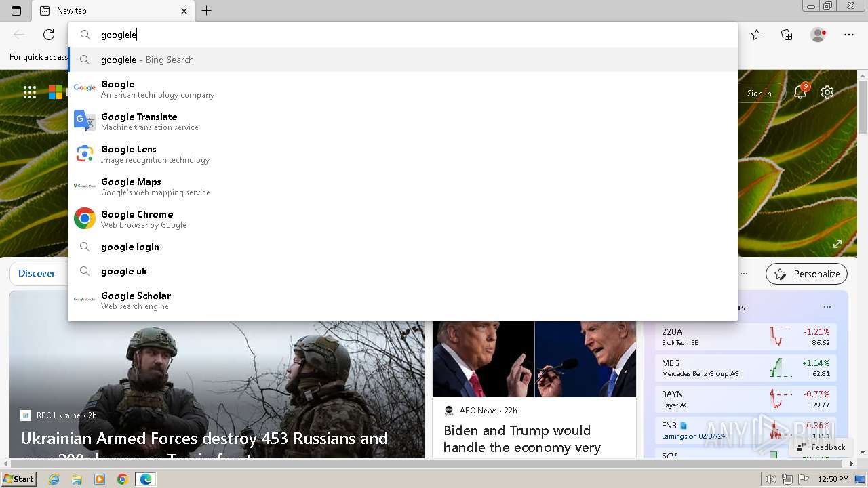The width and height of the screenshot is (868, 488).
Task: Click the address bar text googlele
Action: coord(119,35)
